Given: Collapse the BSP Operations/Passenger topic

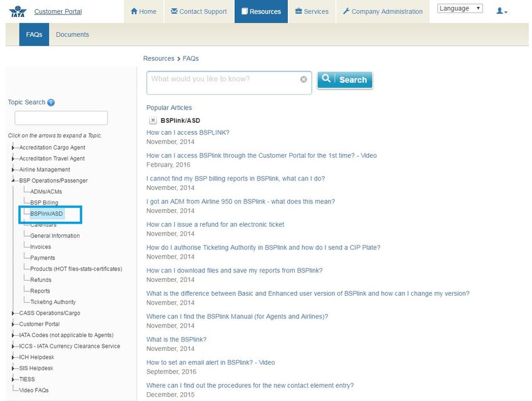Looking at the screenshot, I should (13, 180).
